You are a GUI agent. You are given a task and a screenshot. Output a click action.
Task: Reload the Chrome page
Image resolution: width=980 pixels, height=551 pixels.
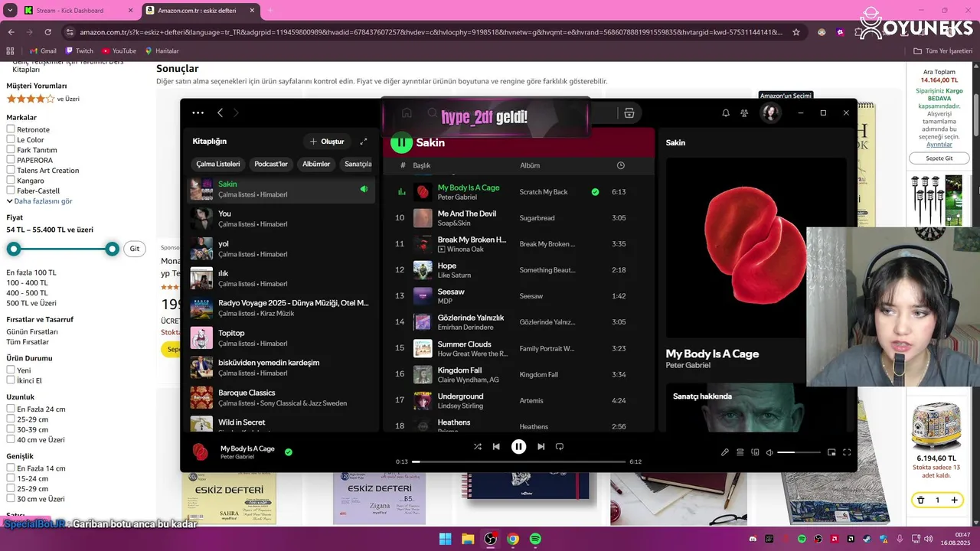(x=47, y=32)
